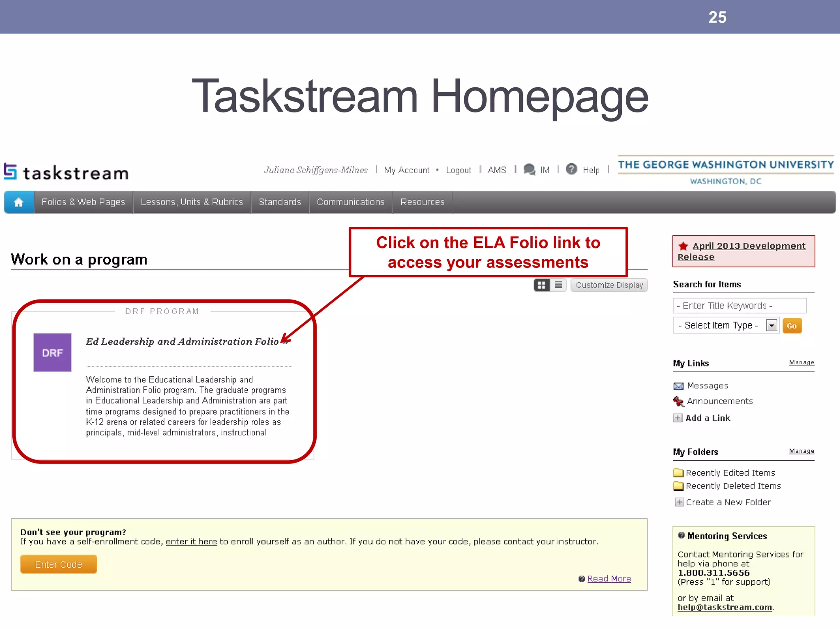Click the 'enter it here' link
Screen dimensions: 840x630
point(191,541)
